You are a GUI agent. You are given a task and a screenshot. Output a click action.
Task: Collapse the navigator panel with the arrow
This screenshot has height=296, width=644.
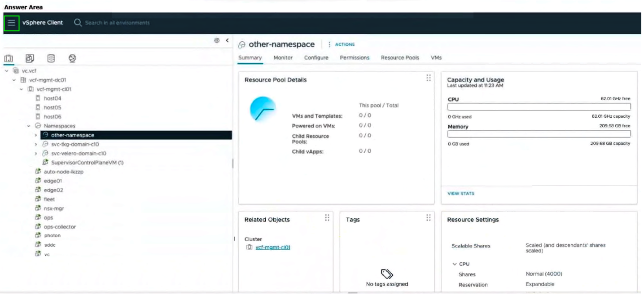(x=227, y=40)
